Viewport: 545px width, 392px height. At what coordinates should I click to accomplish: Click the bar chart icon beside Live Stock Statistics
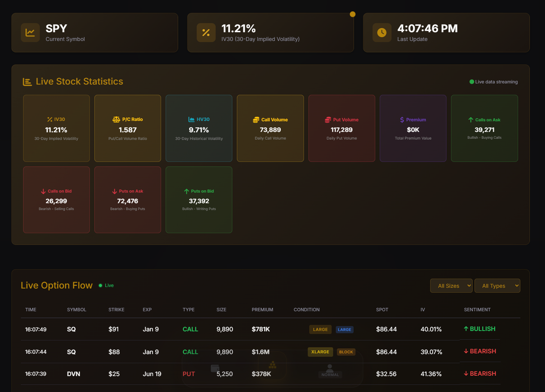coord(27,82)
